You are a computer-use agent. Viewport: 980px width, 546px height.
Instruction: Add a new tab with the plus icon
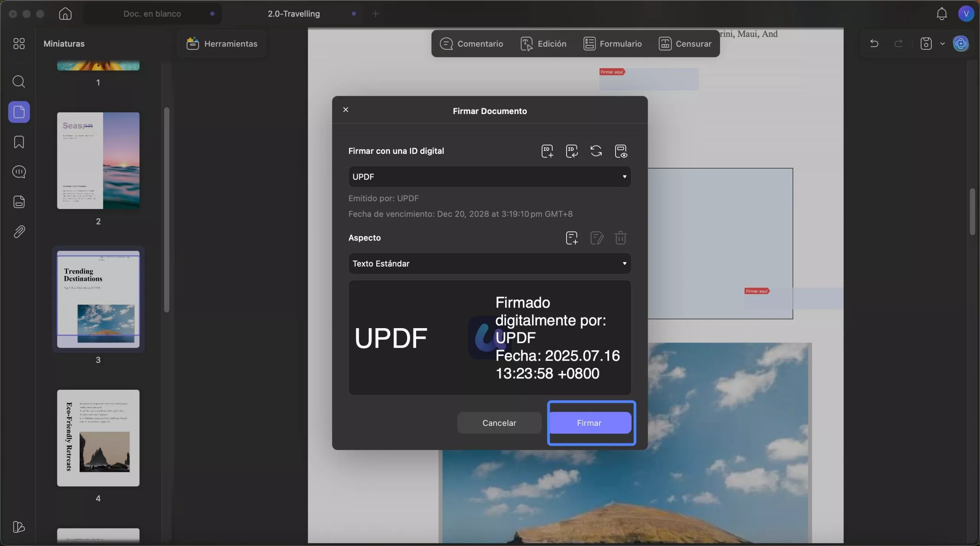click(376, 14)
